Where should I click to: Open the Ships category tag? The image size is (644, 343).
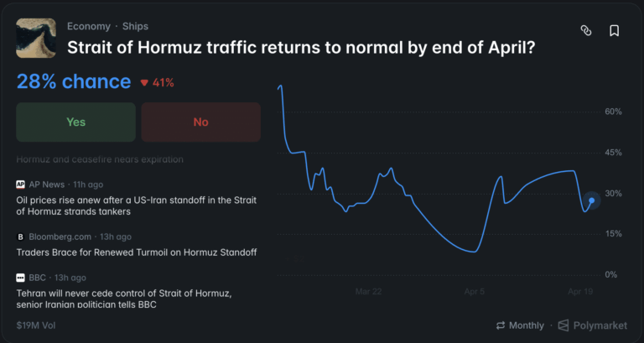point(135,26)
